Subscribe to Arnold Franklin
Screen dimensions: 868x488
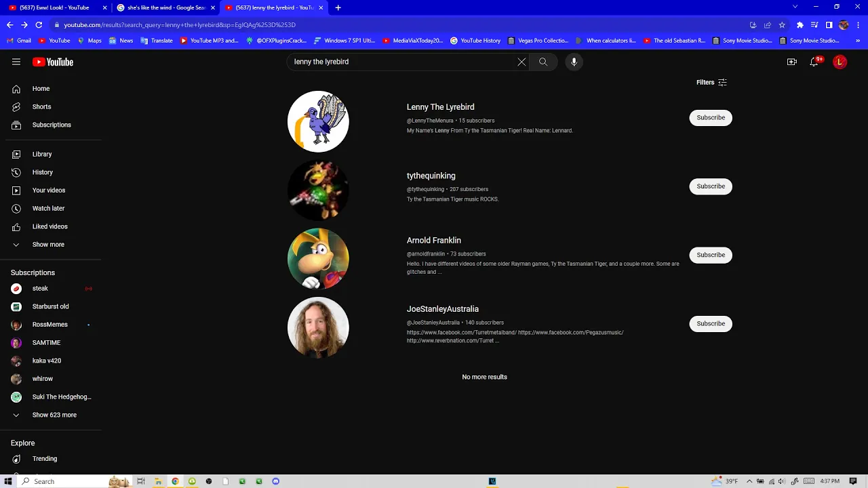click(x=711, y=255)
